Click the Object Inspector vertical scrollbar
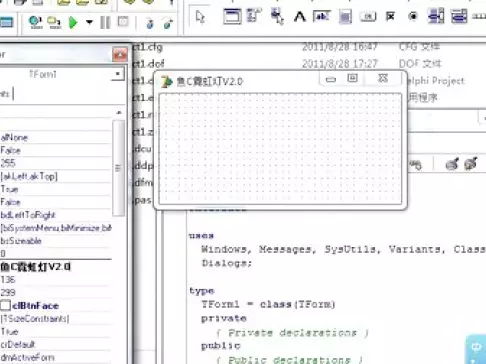 pos(118,168)
